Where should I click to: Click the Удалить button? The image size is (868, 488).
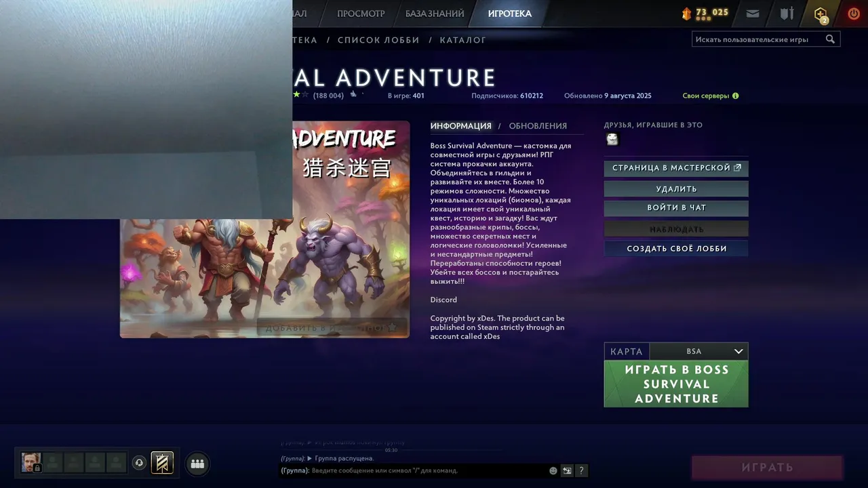(676, 189)
